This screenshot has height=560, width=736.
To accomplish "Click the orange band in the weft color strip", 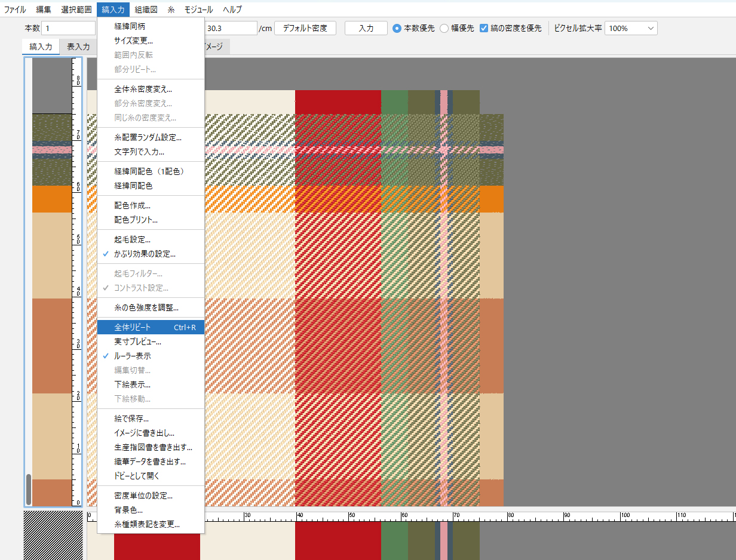I will [52, 199].
